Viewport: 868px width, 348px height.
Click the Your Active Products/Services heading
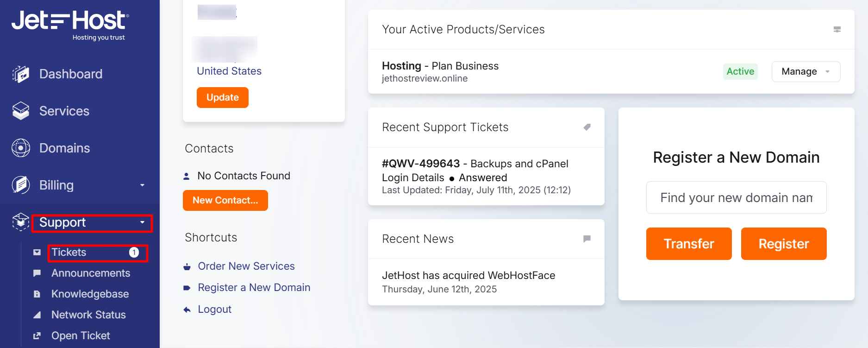coord(463,29)
